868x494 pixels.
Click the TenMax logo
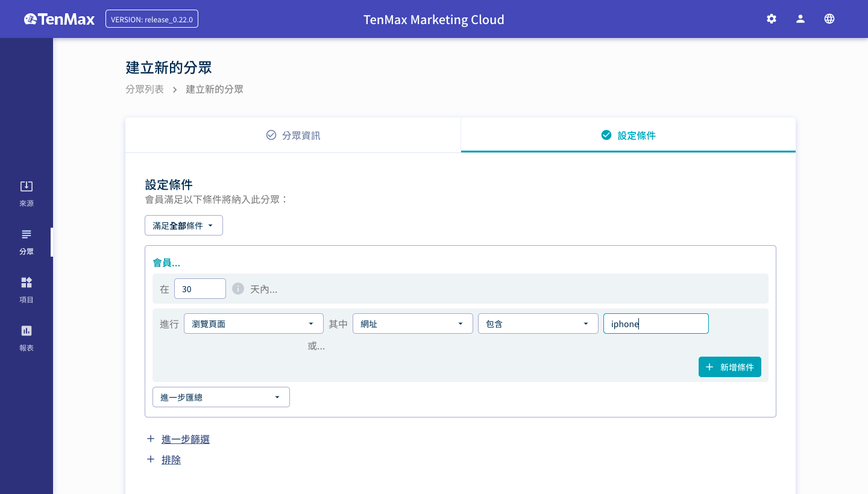point(60,19)
